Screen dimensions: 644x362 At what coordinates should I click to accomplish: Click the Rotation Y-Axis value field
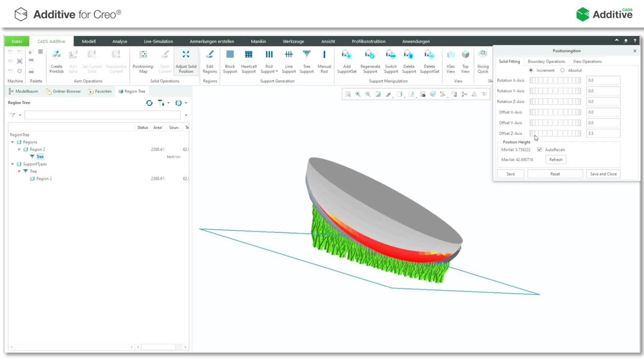tap(603, 91)
